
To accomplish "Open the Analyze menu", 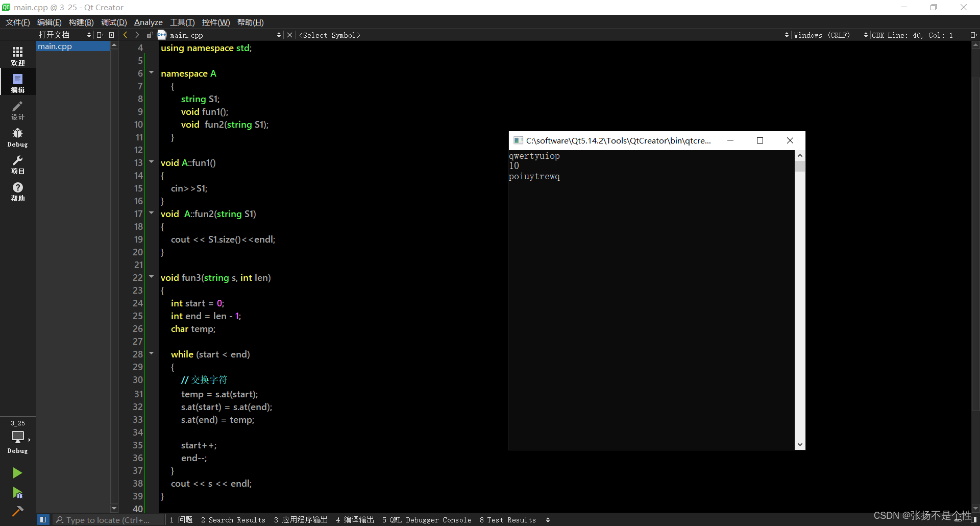I will [x=148, y=22].
